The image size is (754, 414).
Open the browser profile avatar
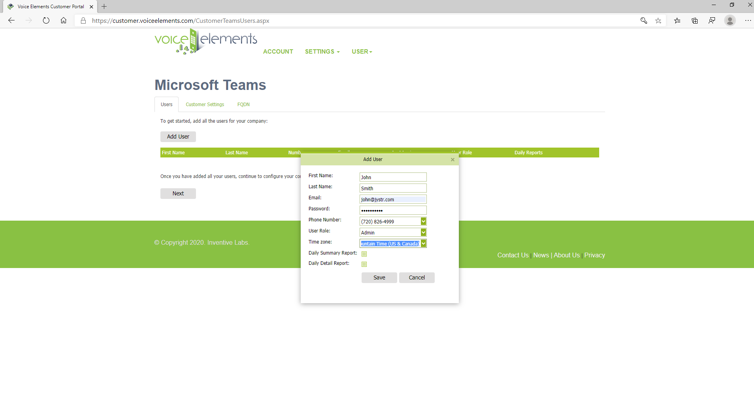pos(730,21)
